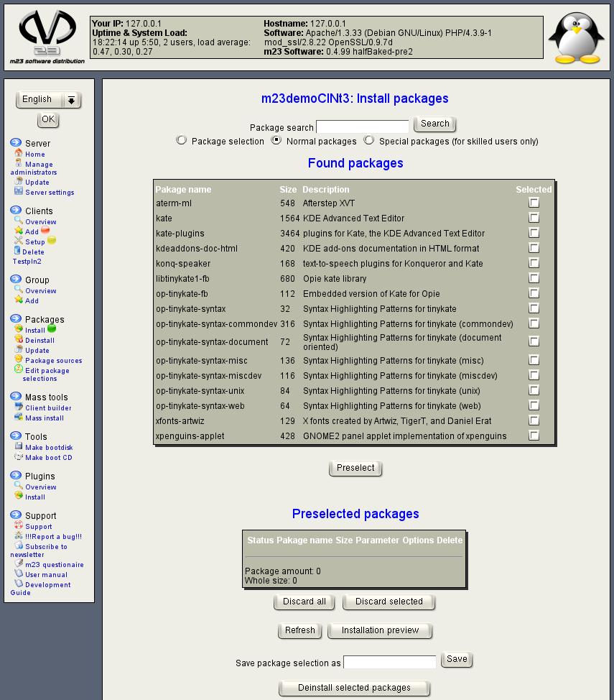The image size is (614, 700).
Task: Click the m23 software distribution logo
Action: (x=47, y=36)
